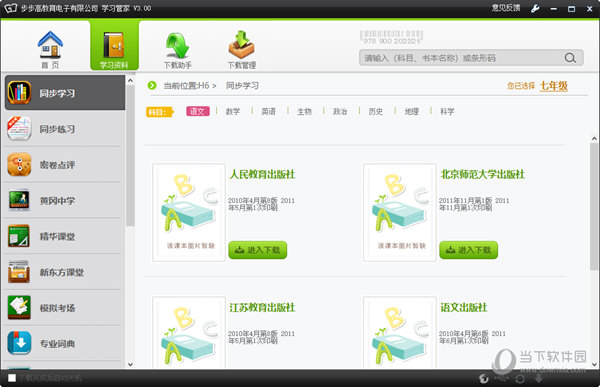Click the app logo in title bar

pos(10,8)
